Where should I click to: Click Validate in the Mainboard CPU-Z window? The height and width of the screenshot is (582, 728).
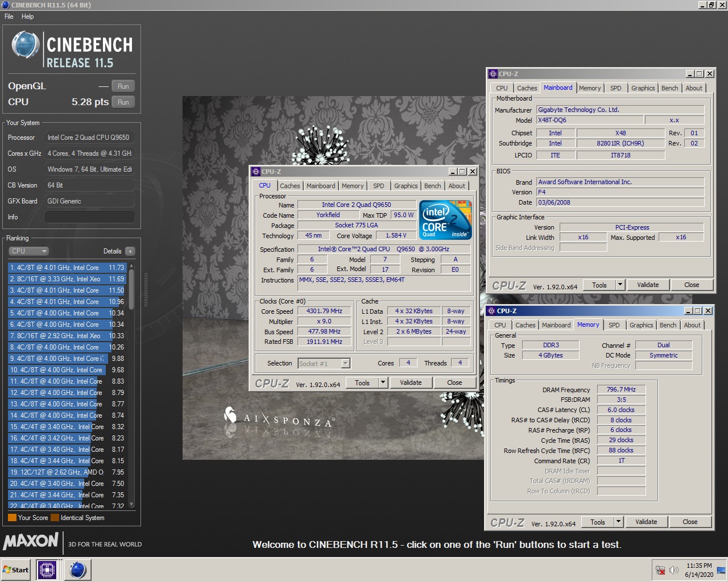[x=648, y=285]
